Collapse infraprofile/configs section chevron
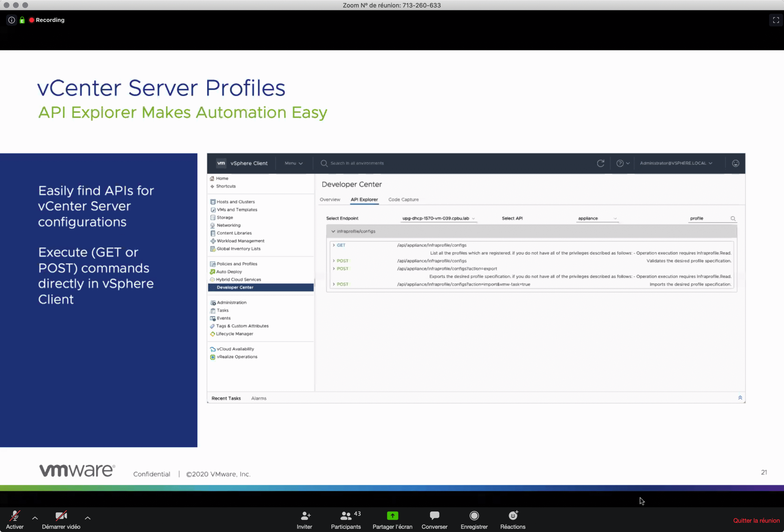 pyautogui.click(x=333, y=231)
